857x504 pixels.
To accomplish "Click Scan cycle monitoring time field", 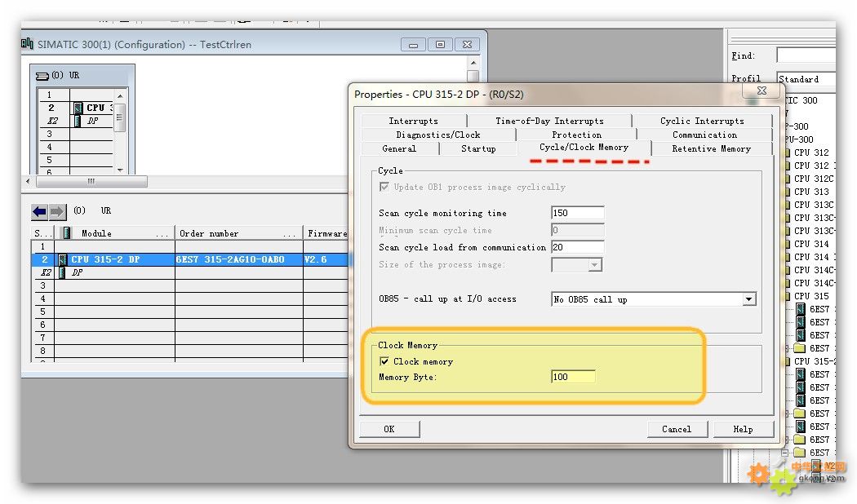I will click(x=577, y=213).
